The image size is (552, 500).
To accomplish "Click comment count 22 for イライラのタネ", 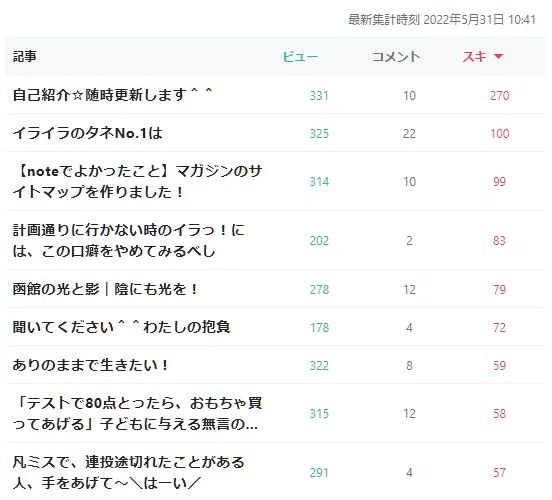I will [x=409, y=133].
